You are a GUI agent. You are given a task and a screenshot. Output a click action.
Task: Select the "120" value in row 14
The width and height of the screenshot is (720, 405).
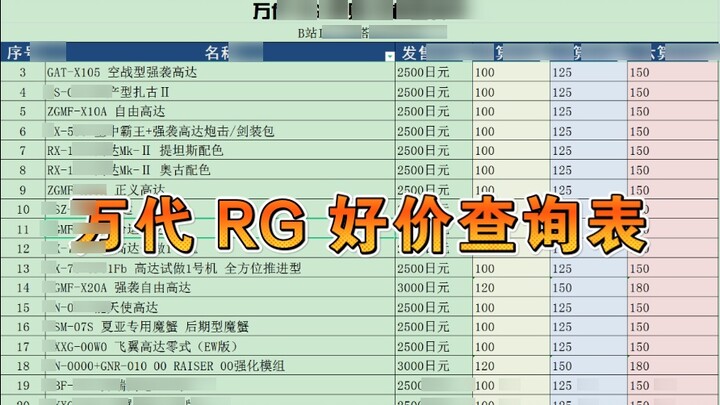pos(511,288)
